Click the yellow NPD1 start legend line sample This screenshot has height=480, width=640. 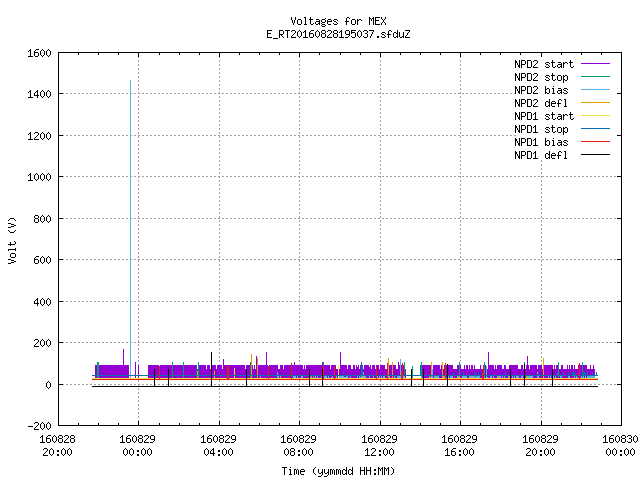(x=595, y=116)
